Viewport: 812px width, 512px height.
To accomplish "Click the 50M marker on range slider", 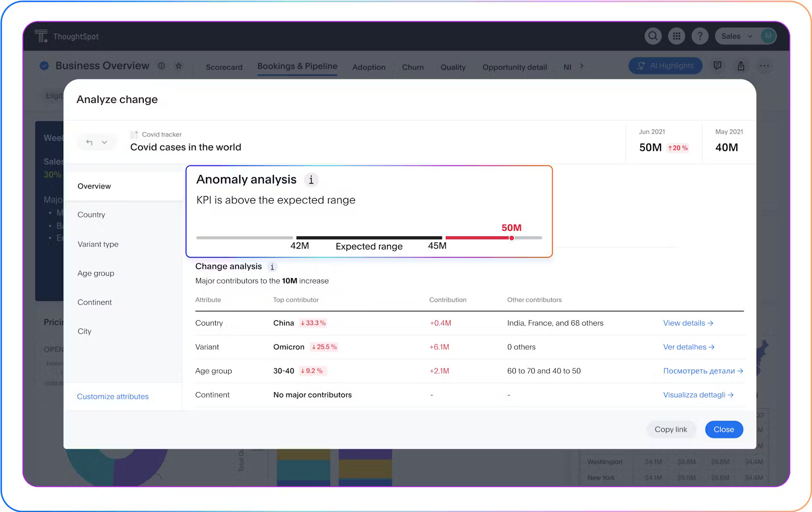I will coord(511,238).
